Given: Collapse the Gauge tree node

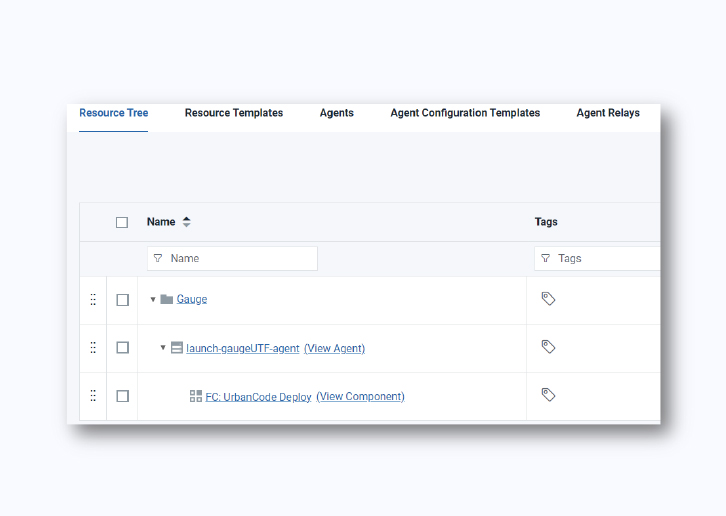Looking at the screenshot, I should (x=153, y=299).
